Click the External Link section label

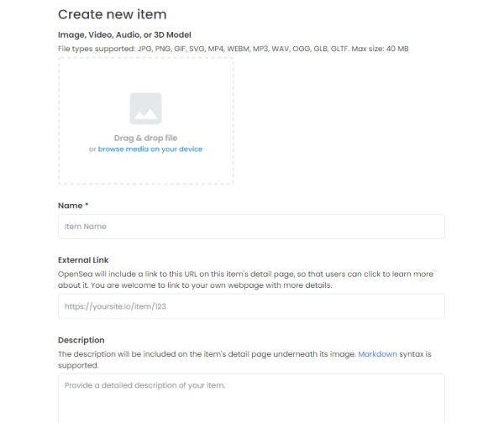[x=83, y=260]
